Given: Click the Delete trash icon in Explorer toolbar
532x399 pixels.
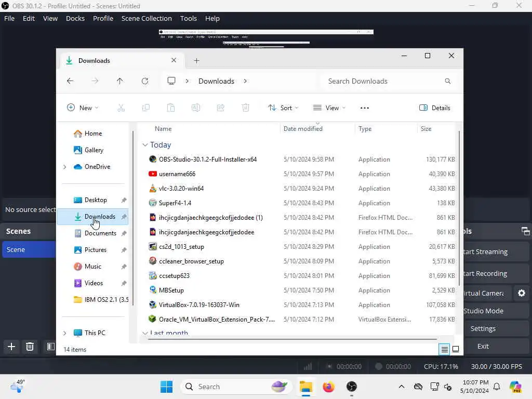Looking at the screenshot, I should [246, 108].
